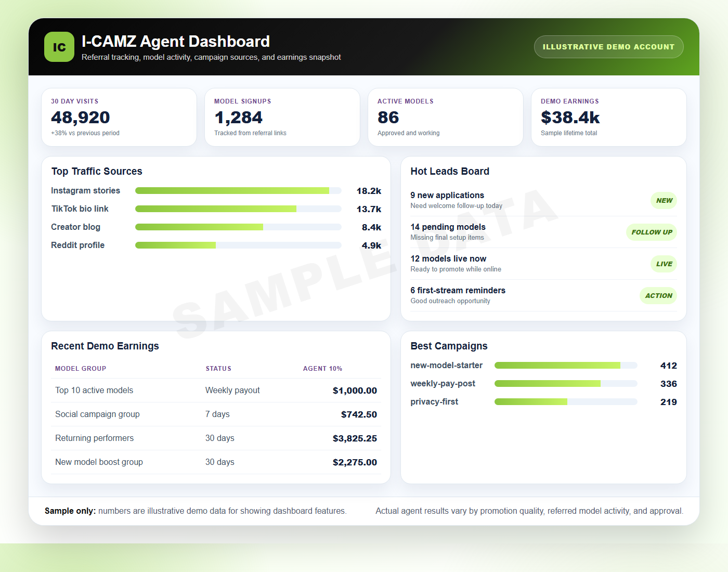Click the TikTok bio link progress bar
This screenshot has width=728, height=572.
click(x=238, y=209)
